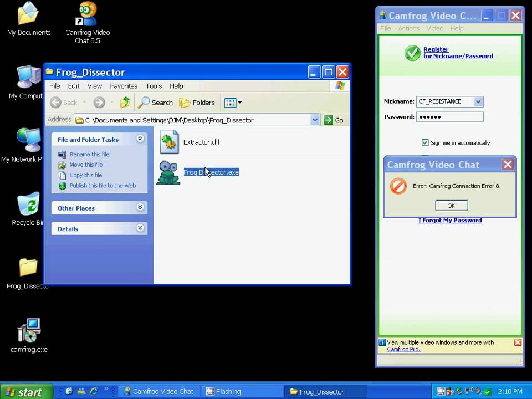Toggle the Folders pane in Explorer toolbar
532x399 pixels.
pyautogui.click(x=197, y=102)
